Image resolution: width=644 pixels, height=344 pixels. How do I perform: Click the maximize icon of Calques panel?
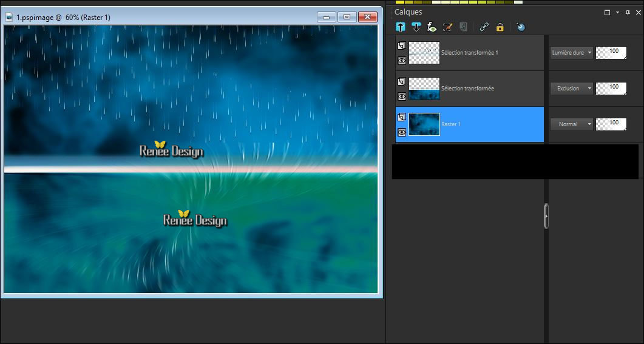click(x=607, y=12)
